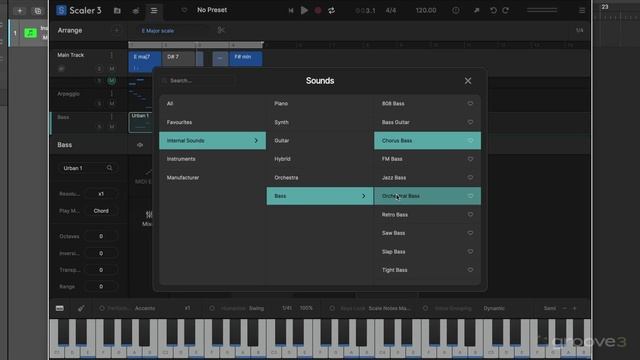The width and height of the screenshot is (640, 360).
Task: Adjust the Range value field
Action: (101, 287)
